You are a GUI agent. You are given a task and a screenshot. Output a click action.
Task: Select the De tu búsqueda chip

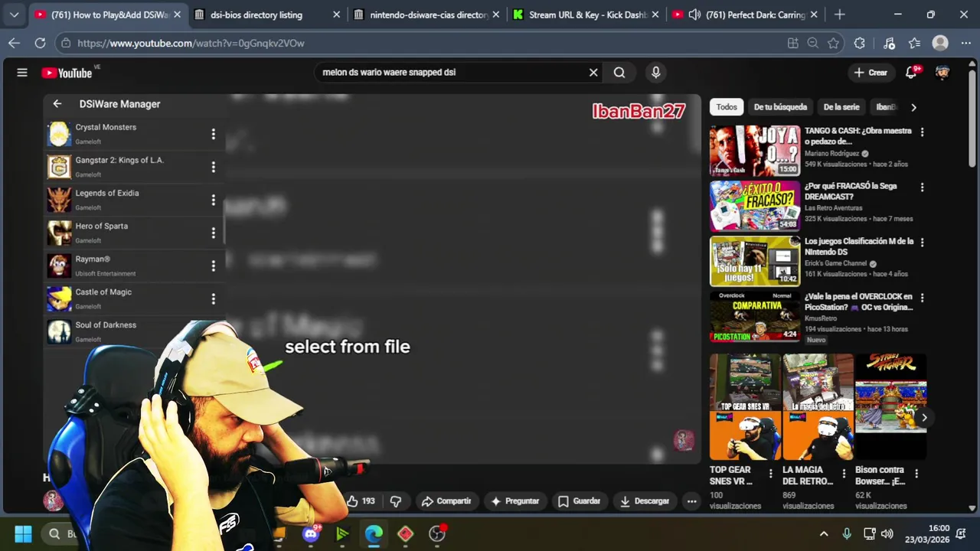(x=780, y=107)
